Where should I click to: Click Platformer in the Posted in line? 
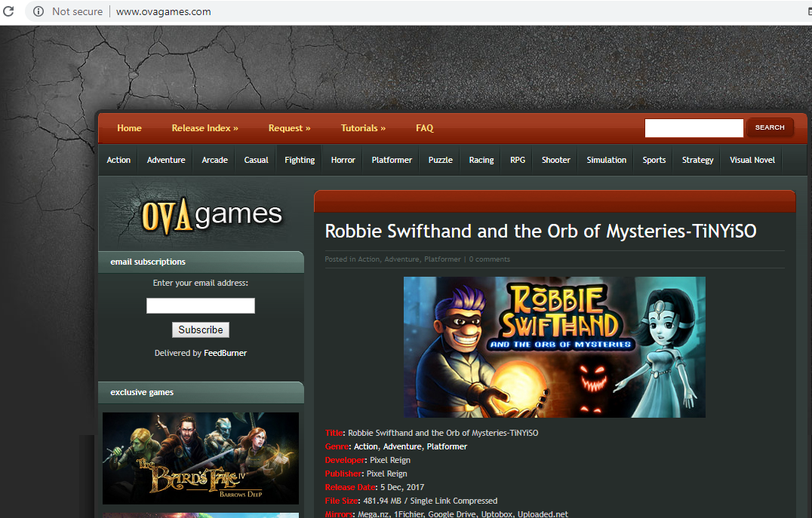point(442,259)
